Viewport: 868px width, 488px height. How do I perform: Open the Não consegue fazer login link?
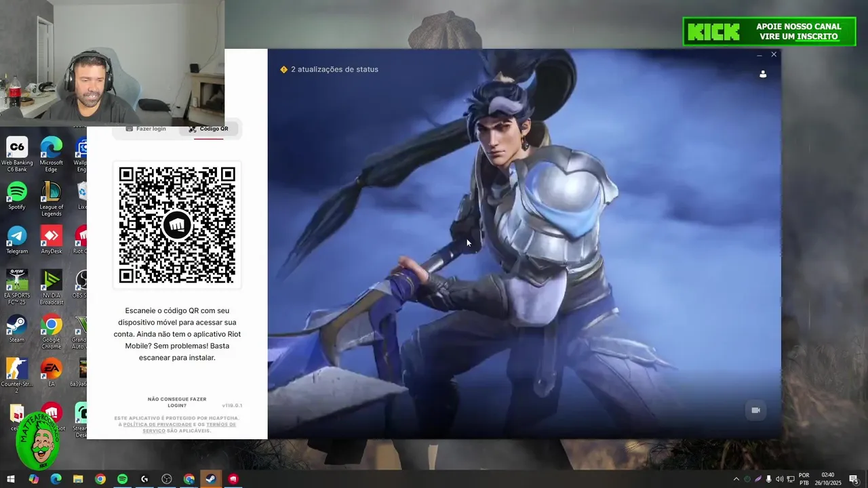click(x=177, y=403)
